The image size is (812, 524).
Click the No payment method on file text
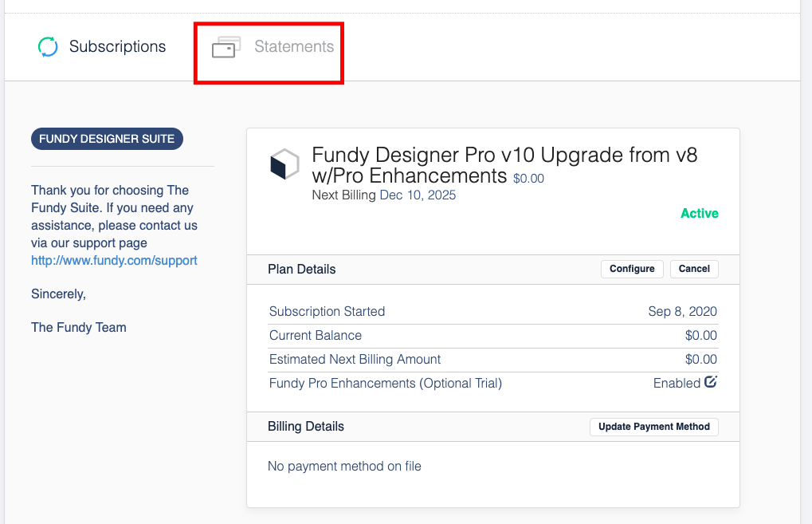pos(344,466)
